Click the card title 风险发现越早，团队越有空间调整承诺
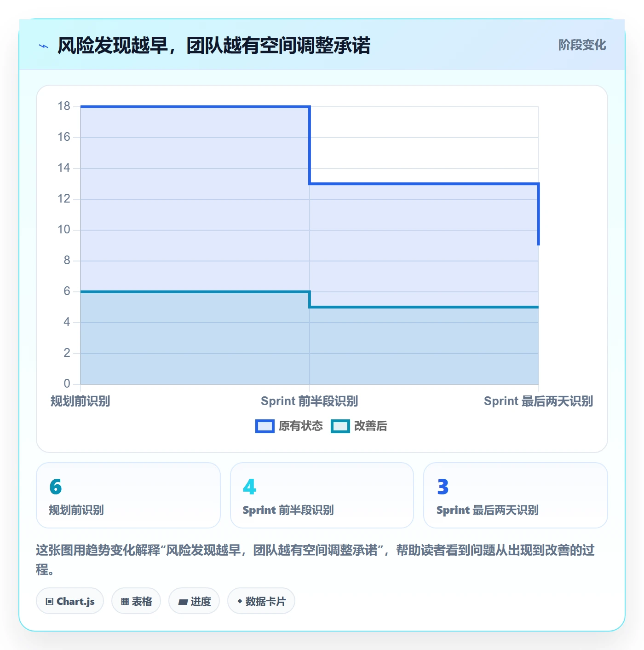 (214, 46)
